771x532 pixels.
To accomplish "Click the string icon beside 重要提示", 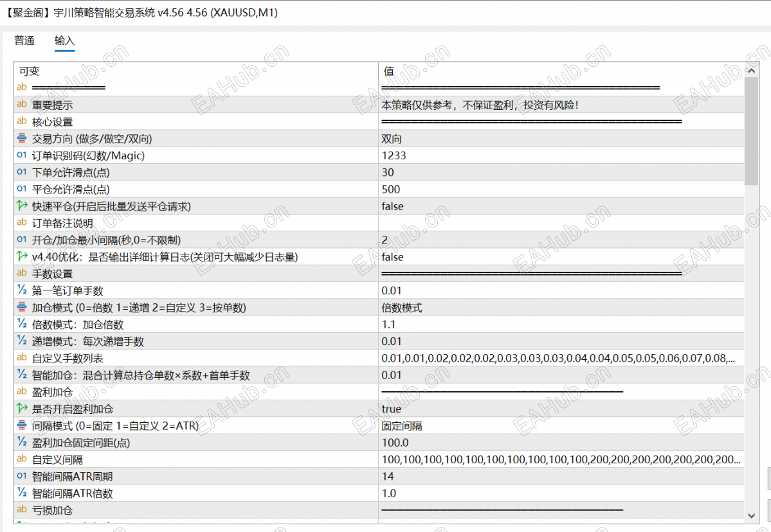I will pyautogui.click(x=22, y=104).
